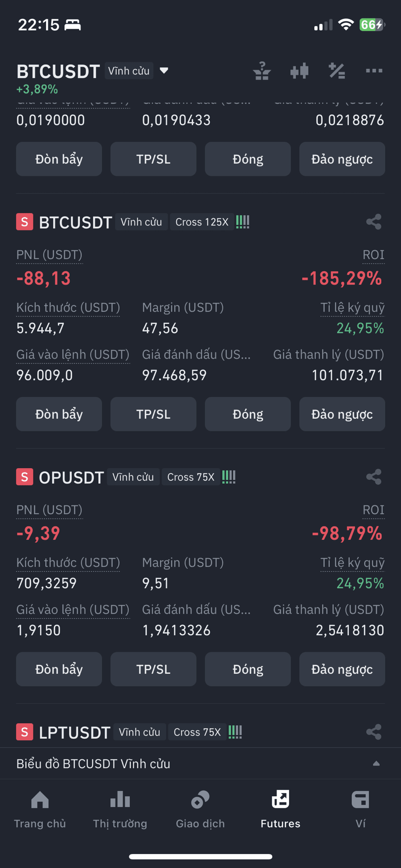This screenshot has height=868, width=401.
Task: Tap Đòn bẩy for the BTCUSDT position
Action: 59,414
